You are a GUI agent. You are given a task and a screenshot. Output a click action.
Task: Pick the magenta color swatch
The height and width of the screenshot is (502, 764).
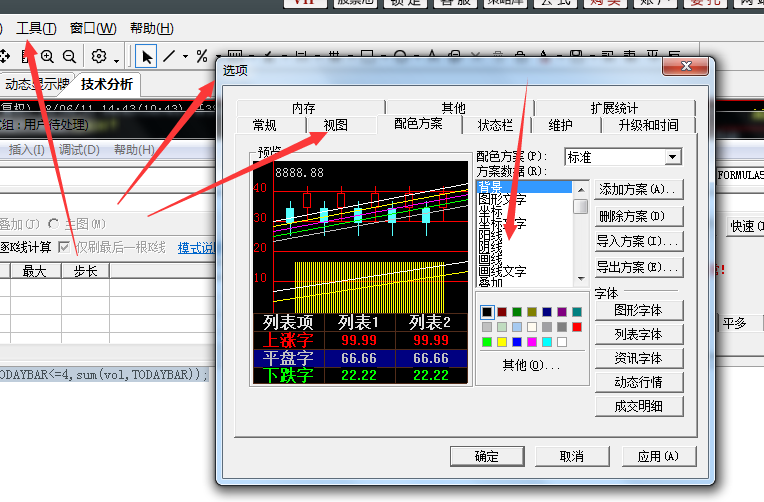pos(532,342)
